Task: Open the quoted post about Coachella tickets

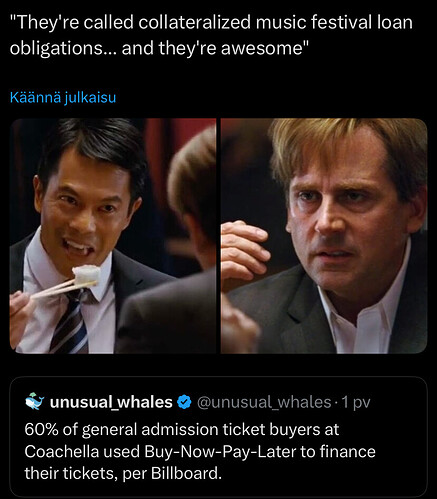Action: click(x=218, y=437)
